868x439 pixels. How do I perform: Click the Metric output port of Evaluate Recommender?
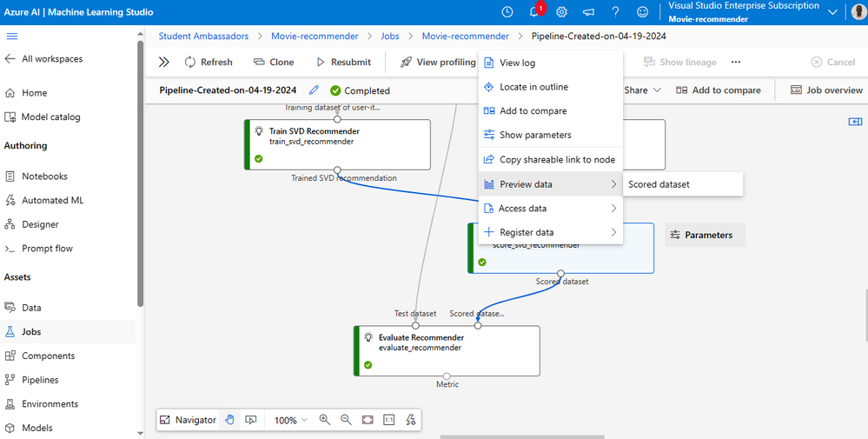pyautogui.click(x=447, y=376)
